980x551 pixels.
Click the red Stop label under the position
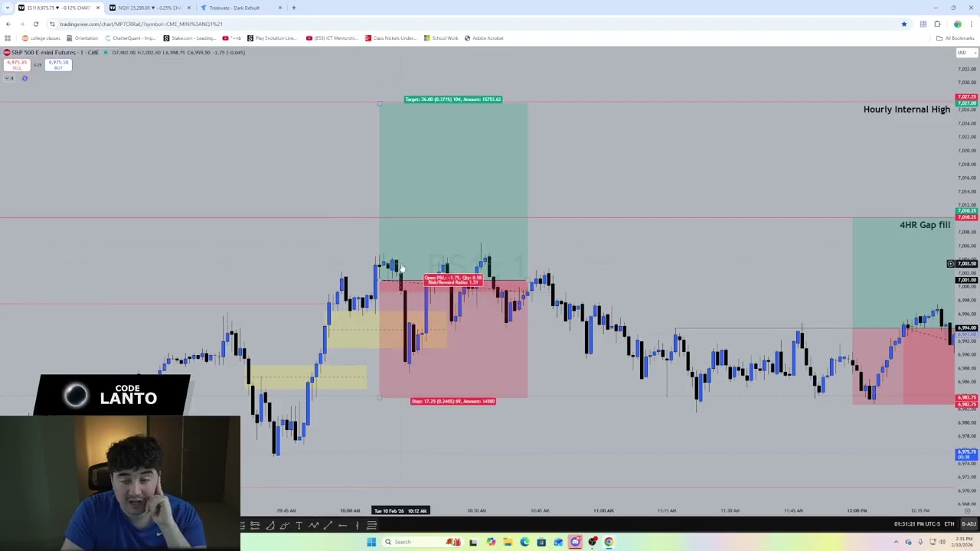click(453, 401)
